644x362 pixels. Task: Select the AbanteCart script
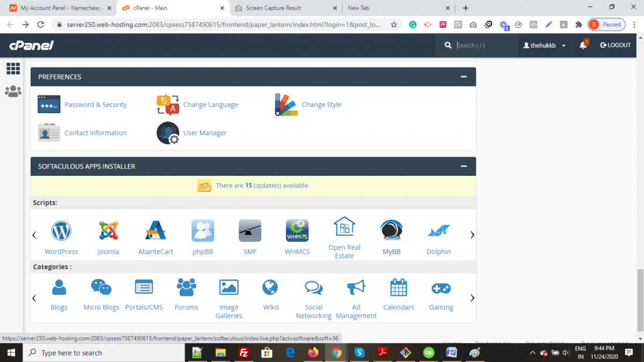(x=156, y=236)
